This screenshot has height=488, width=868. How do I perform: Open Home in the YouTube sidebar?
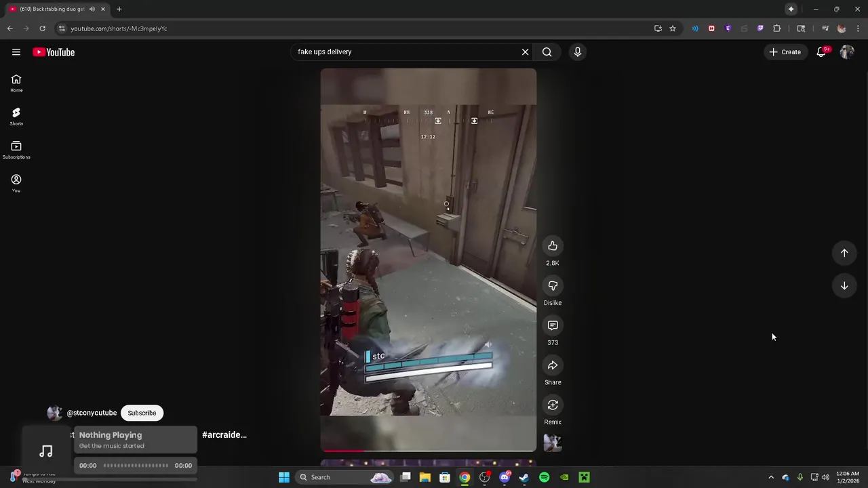[x=16, y=83]
